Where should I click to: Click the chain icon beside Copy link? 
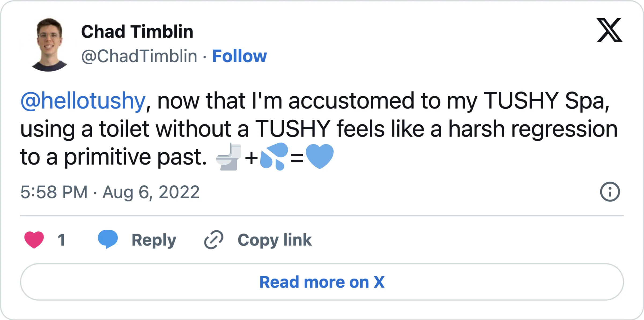[213, 239]
